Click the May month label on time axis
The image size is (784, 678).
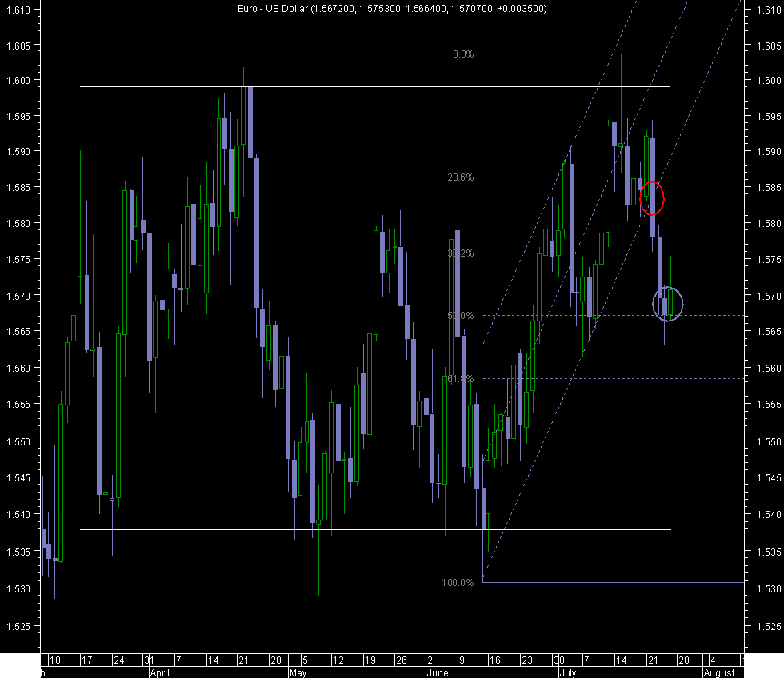point(298,672)
